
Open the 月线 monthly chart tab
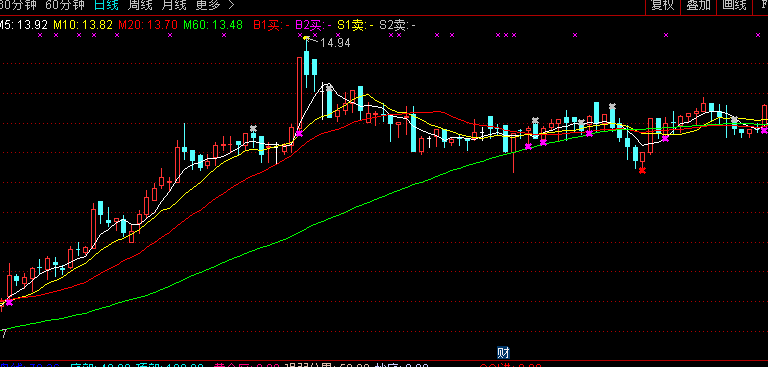(x=174, y=5)
